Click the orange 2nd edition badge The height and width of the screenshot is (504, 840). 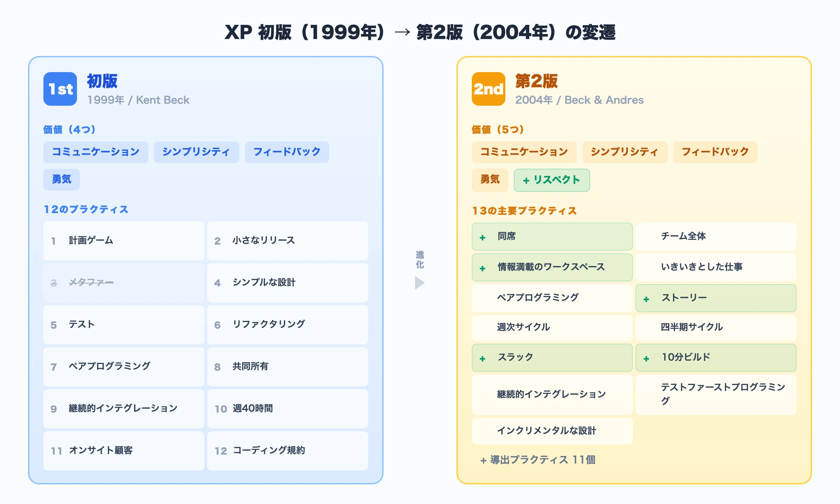[x=489, y=89]
